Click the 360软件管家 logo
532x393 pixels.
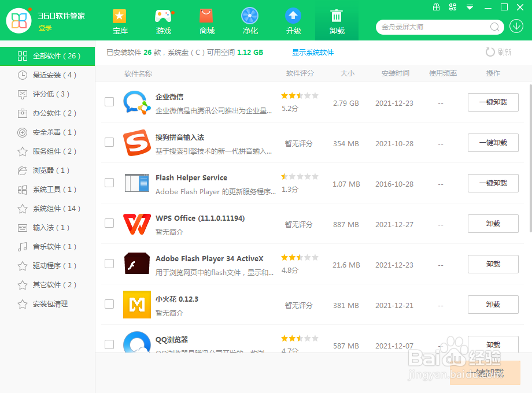19,20
